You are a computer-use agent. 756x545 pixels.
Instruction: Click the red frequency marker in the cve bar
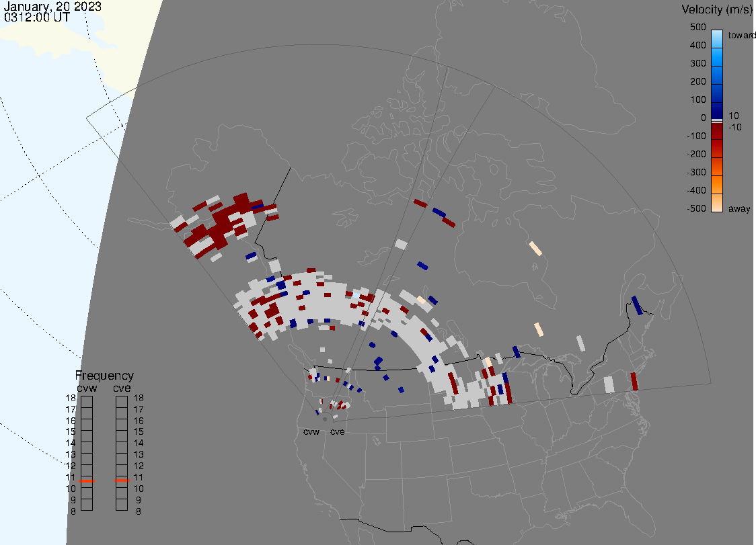point(122,480)
